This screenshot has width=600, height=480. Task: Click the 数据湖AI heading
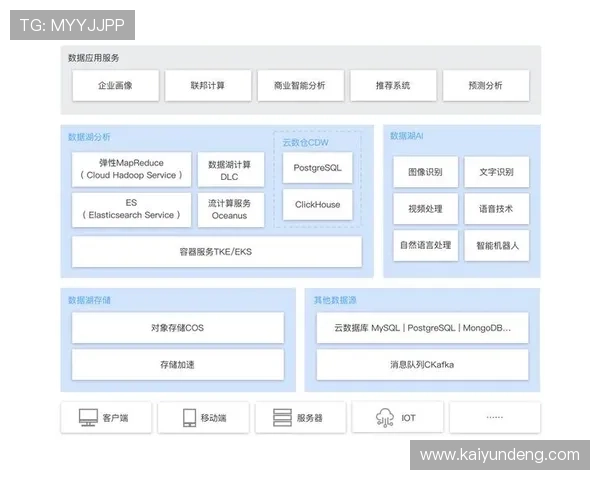point(407,136)
